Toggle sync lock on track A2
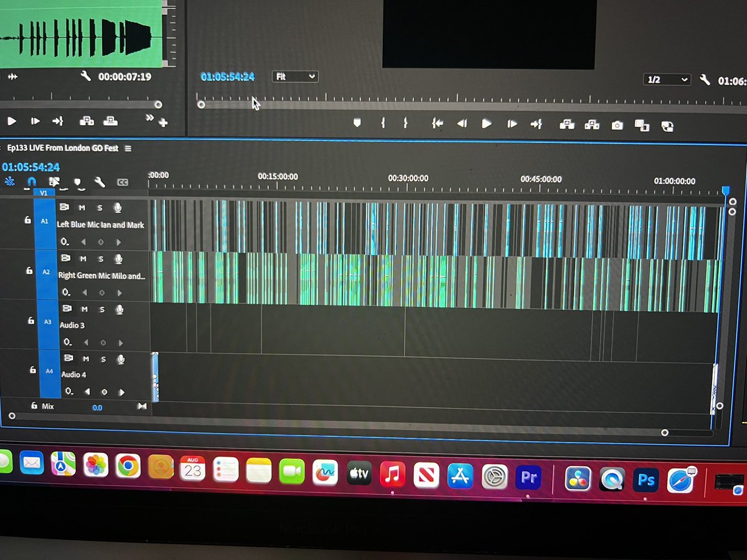747x560 pixels. point(65,258)
